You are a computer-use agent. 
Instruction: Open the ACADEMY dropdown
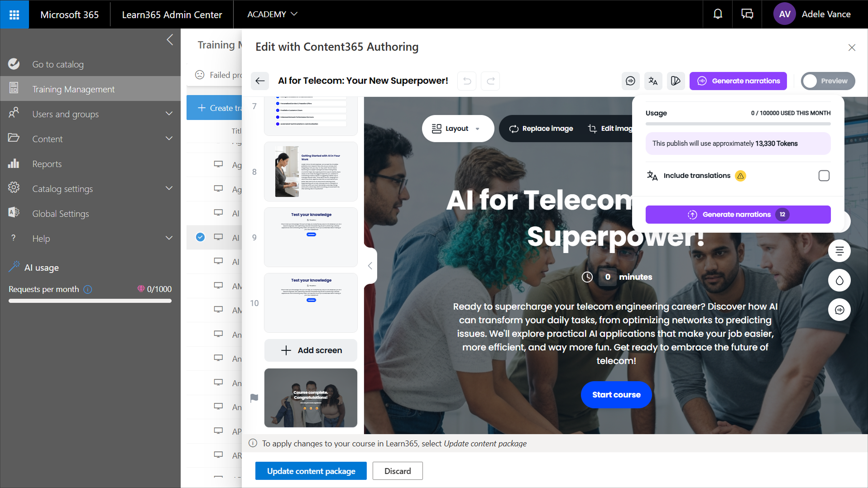pos(272,14)
